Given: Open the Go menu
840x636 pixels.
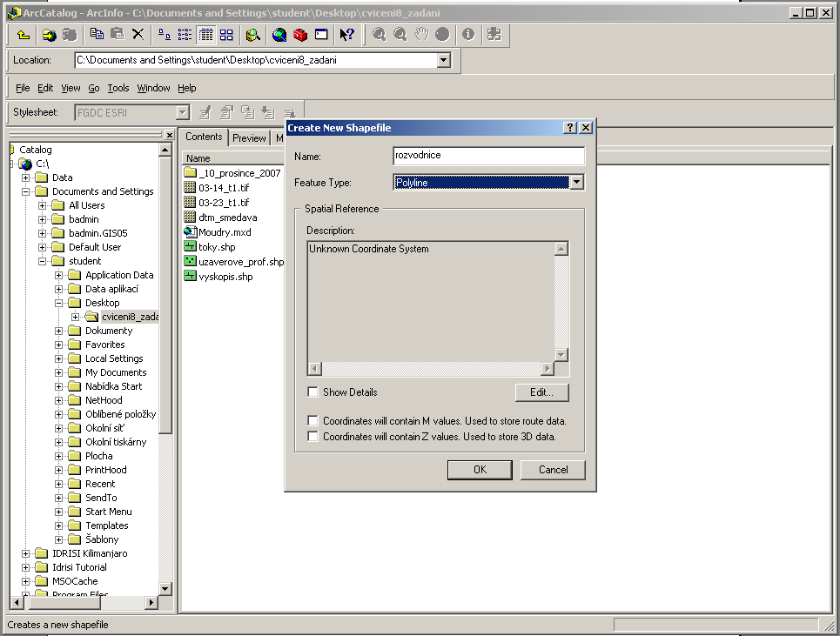Looking at the screenshot, I should tap(94, 88).
